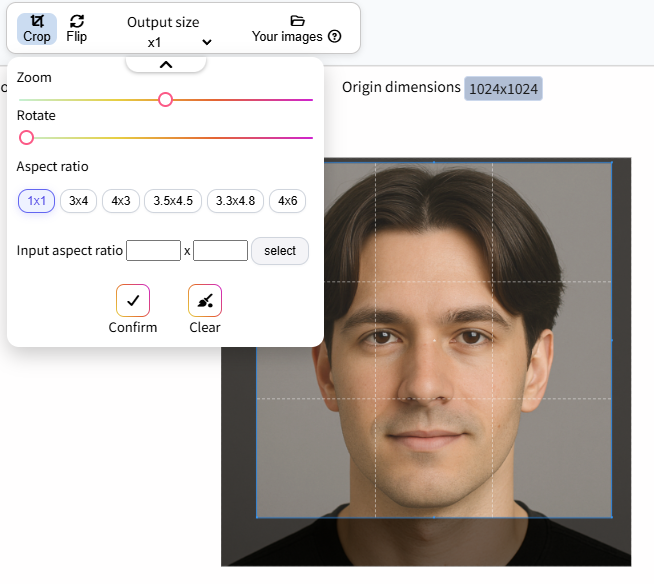
Task: Choose the 4x6 aspect ratio
Action: click(x=288, y=201)
